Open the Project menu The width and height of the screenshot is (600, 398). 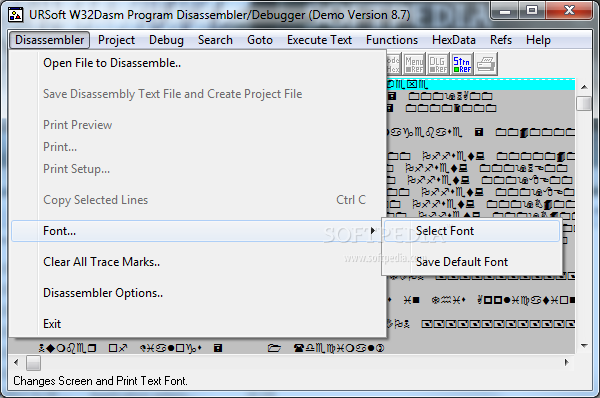point(116,40)
